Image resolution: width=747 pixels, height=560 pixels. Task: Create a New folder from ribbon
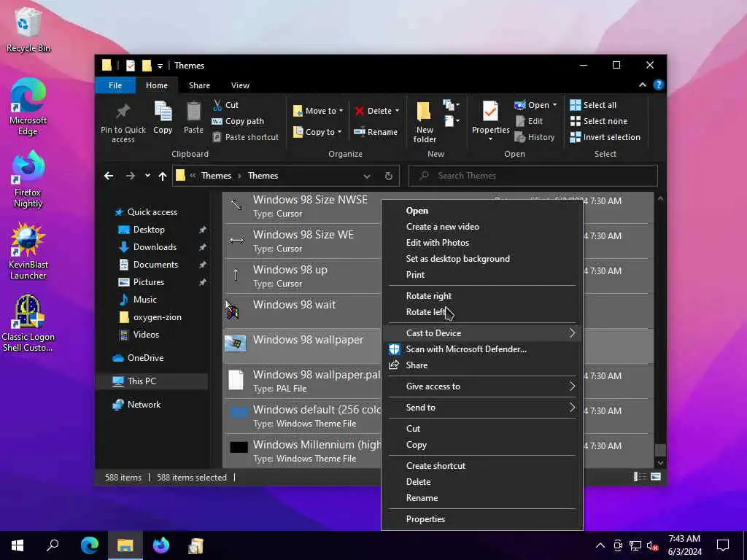(x=424, y=122)
